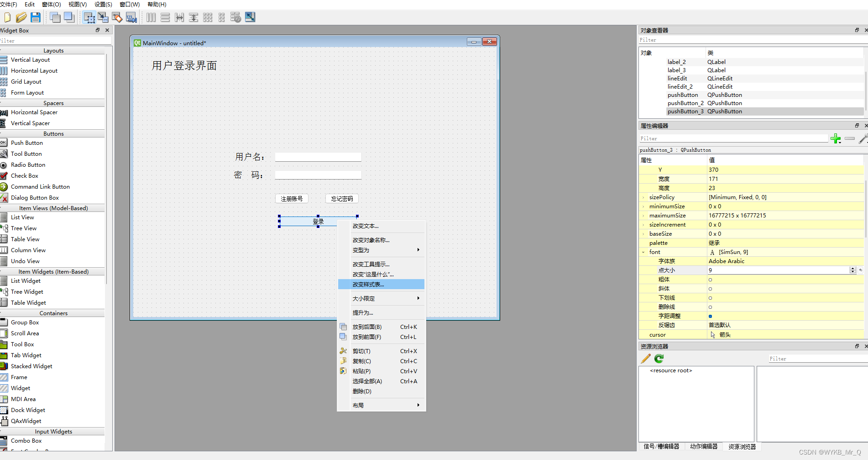Click the 注册账号 button on the form

(292, 199)
